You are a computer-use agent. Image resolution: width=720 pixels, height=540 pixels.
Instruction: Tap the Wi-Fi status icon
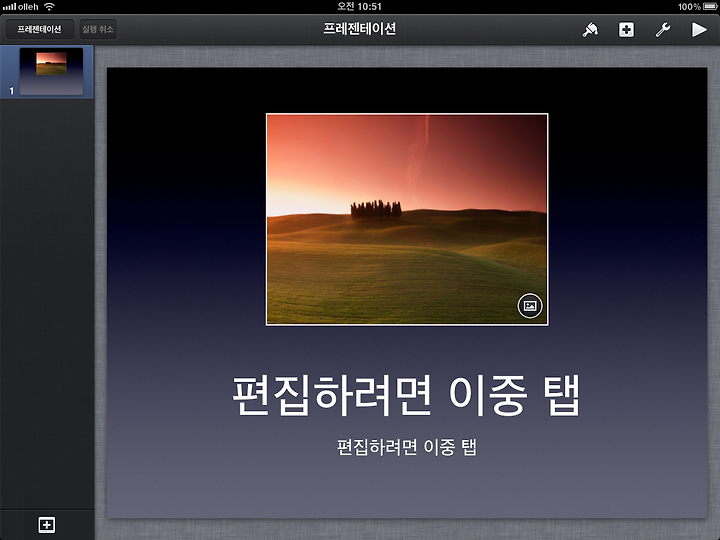click(x=49, y=6)
